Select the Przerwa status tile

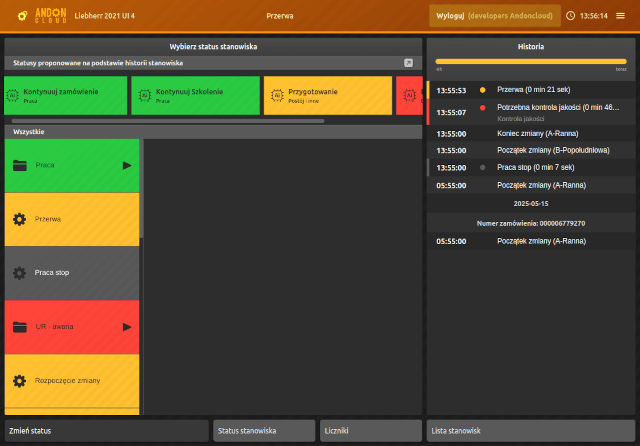pyautogui.click(x=72, y=220)
